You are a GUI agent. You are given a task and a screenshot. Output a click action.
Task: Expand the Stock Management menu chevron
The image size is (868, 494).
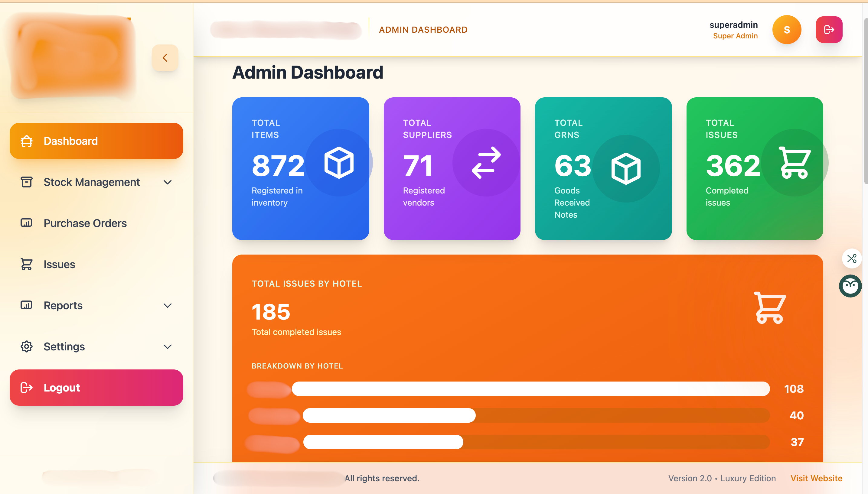coord(167,182)
